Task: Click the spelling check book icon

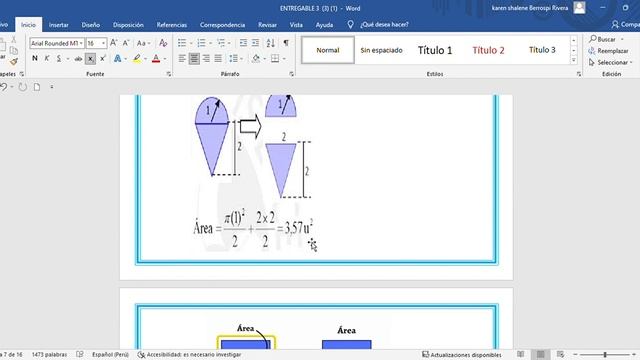Action: 80,354
